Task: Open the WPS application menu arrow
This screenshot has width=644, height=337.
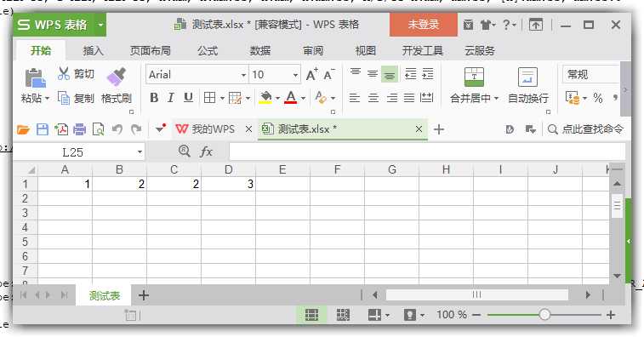Action: click(100, 25)
